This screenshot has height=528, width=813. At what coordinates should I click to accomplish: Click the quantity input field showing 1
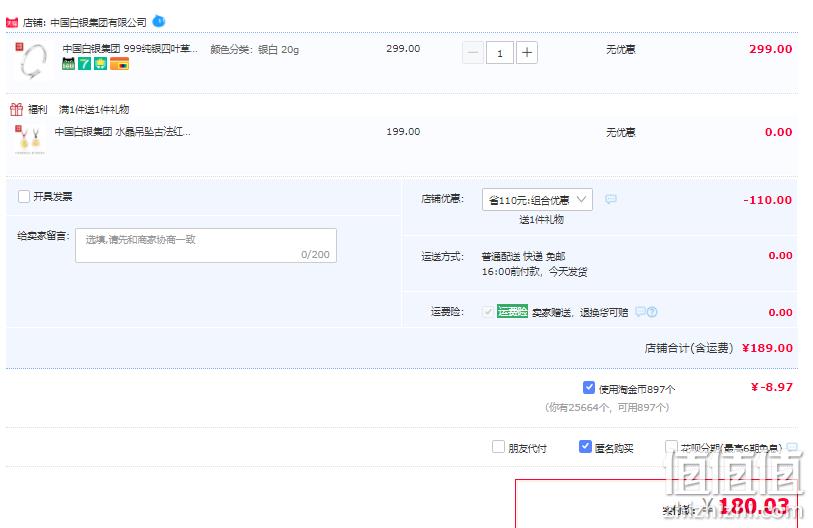pos(500,52)
